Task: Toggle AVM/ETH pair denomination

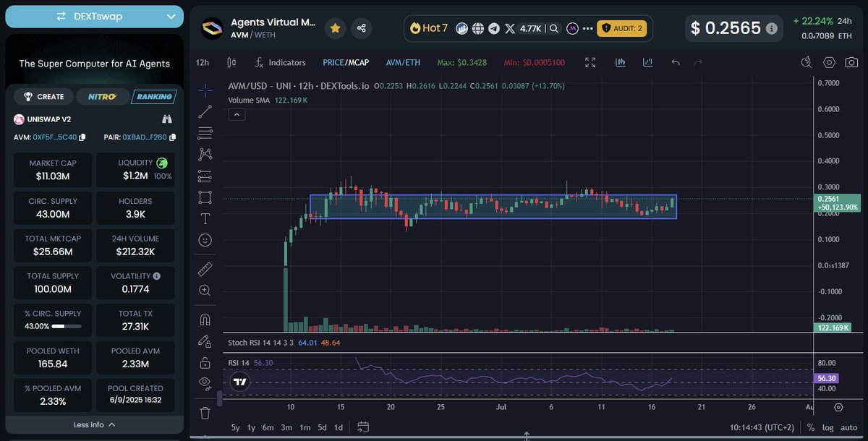Action: point(403,63)
